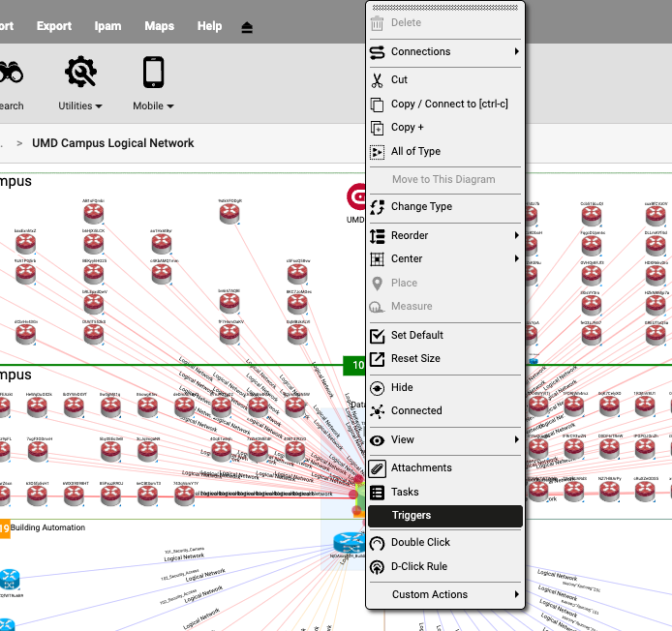
Task: Open the Reorder submenu
Action: 445,236
